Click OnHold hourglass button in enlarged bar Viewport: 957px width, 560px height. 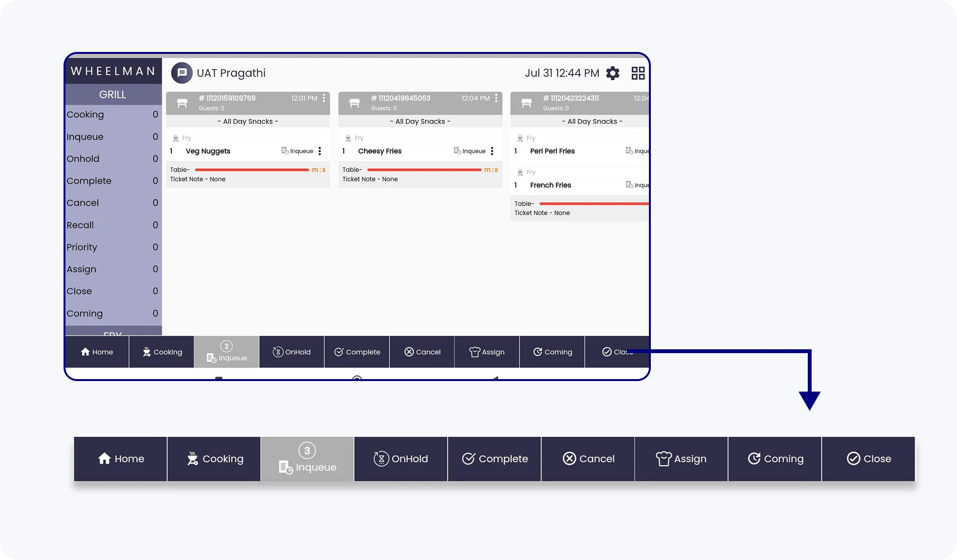pos(401,459)
